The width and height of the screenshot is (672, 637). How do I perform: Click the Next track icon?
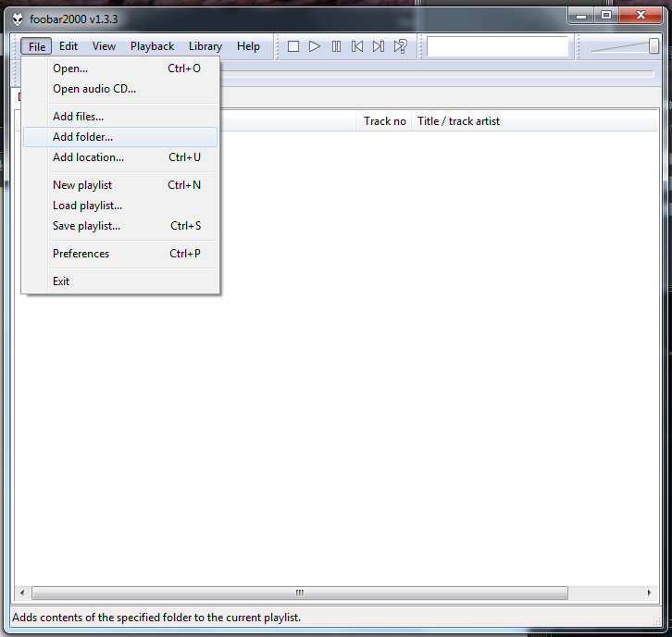[x=379, y=46]
